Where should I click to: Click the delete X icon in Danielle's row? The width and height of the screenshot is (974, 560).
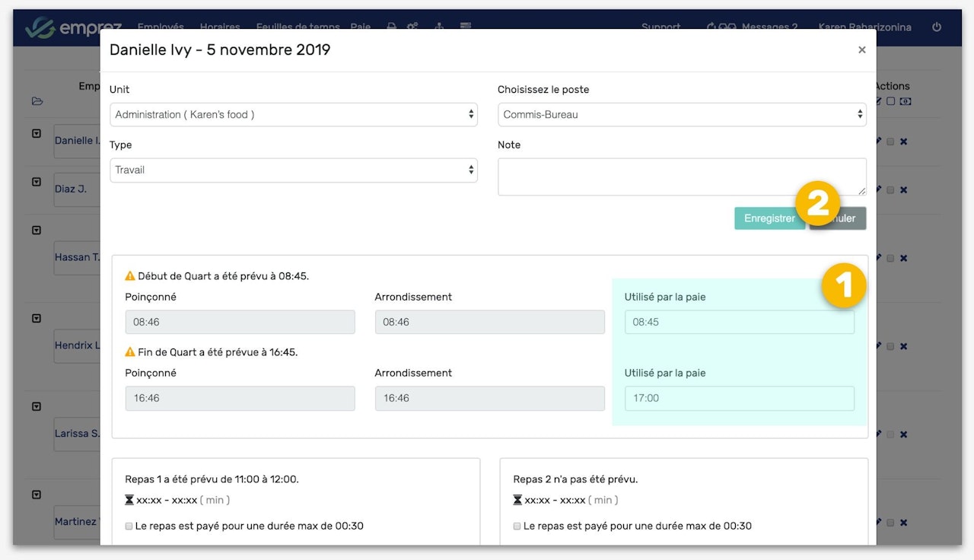(x=903, y=142)
